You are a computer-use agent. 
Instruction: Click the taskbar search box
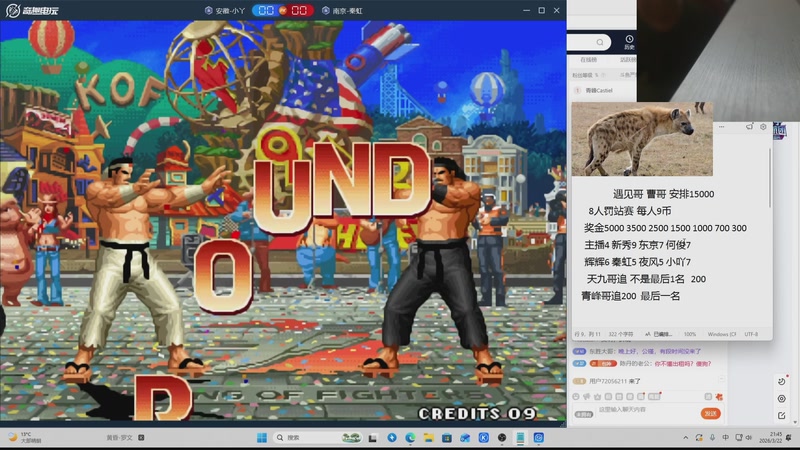tap(316, 438)
